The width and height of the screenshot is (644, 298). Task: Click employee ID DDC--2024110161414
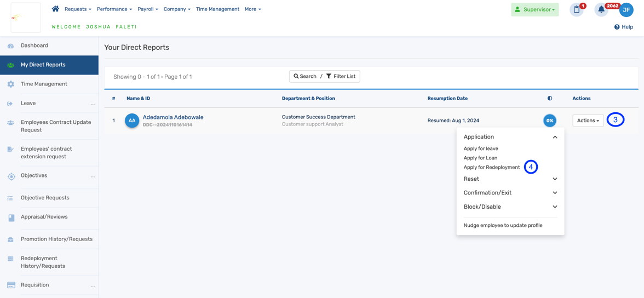click(167, 124)
